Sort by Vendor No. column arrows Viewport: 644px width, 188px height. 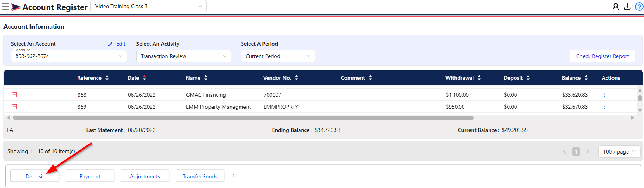pos(297,78)
